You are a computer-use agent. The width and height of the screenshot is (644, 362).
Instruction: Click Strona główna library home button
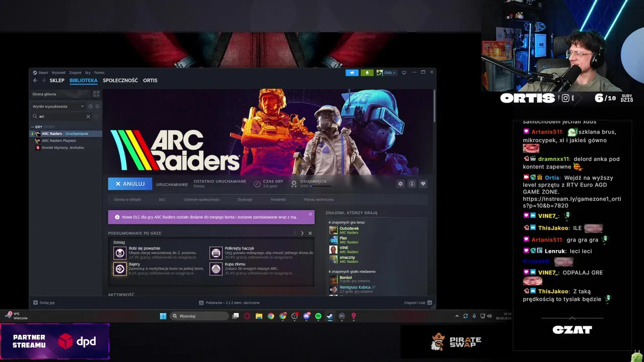tap(60, 94)
